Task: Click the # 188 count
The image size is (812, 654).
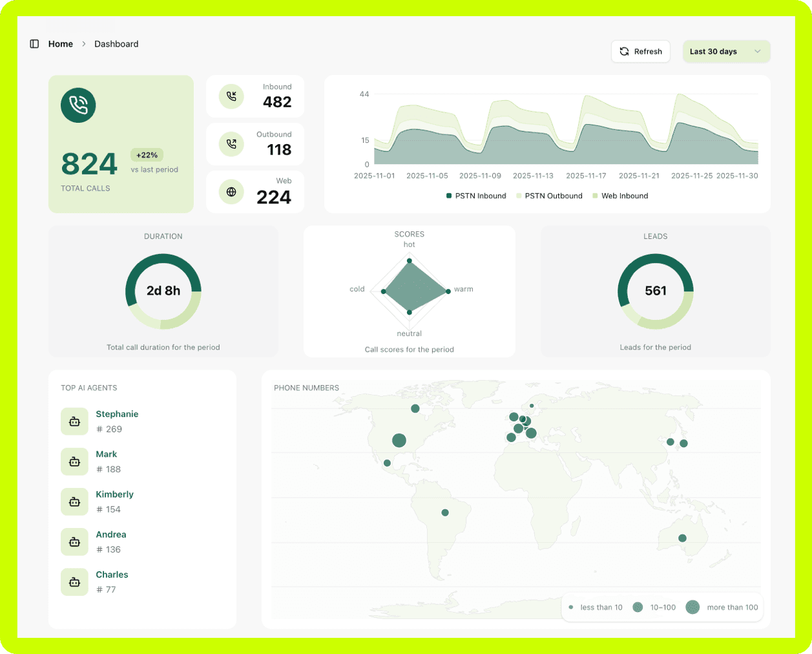Action: click(109, 469)
